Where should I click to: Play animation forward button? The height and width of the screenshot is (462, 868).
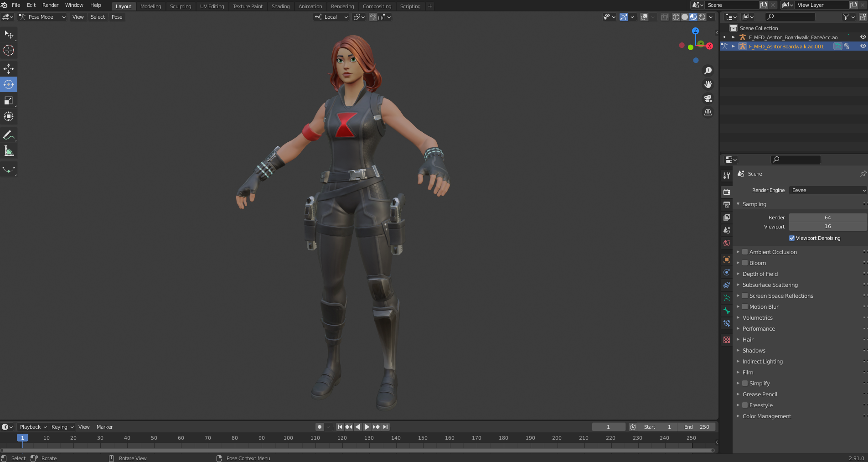click(x=367, y=427)
